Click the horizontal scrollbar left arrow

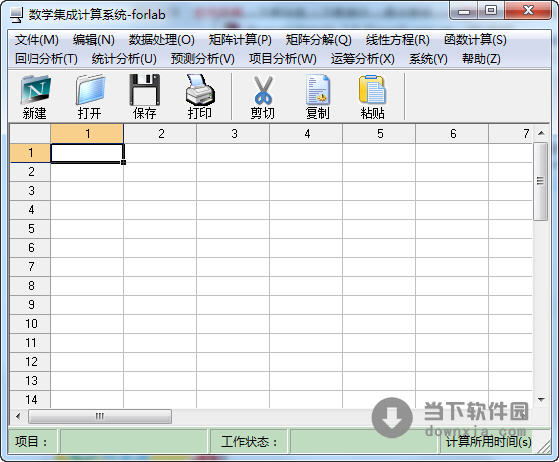[18, 416]
